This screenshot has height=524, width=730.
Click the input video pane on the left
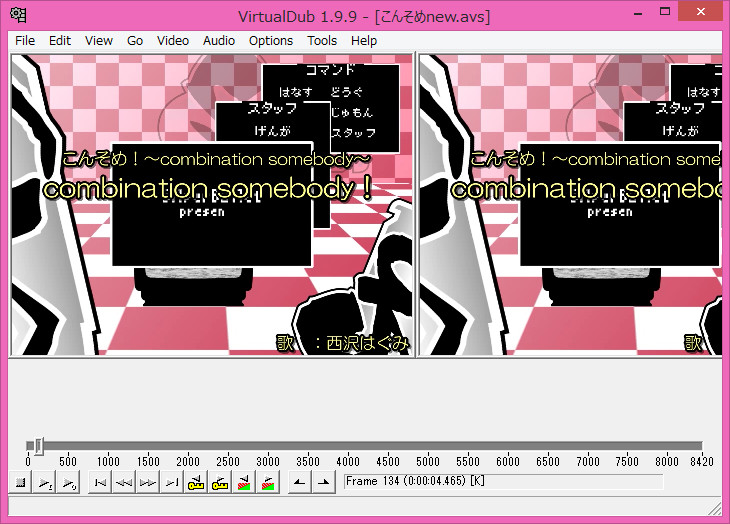point(212,205)
